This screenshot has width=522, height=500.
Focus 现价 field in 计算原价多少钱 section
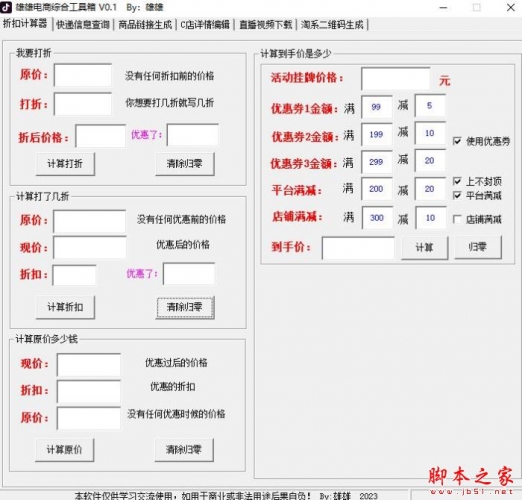pyautogui.click(x=89, y=365)
